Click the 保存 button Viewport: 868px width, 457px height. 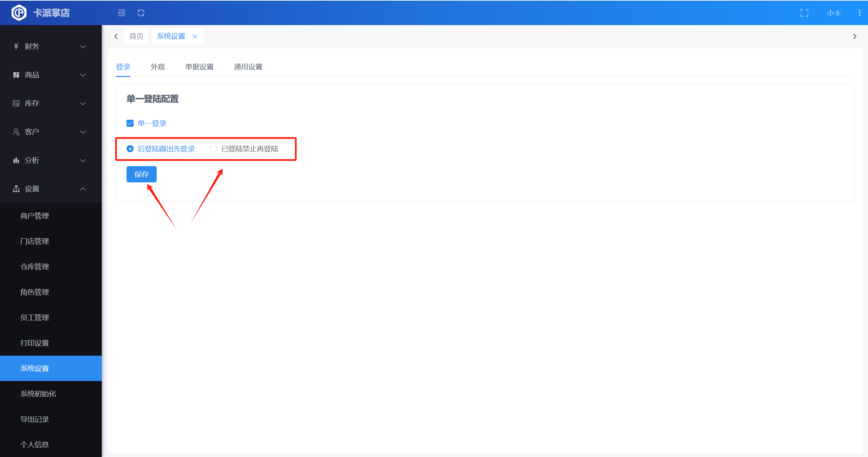coord(141,174)
